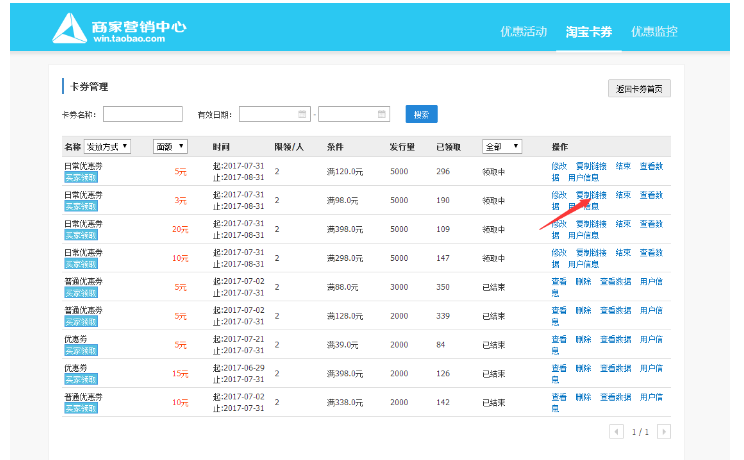Open the 全部 status dropdown

click(502, 147)
